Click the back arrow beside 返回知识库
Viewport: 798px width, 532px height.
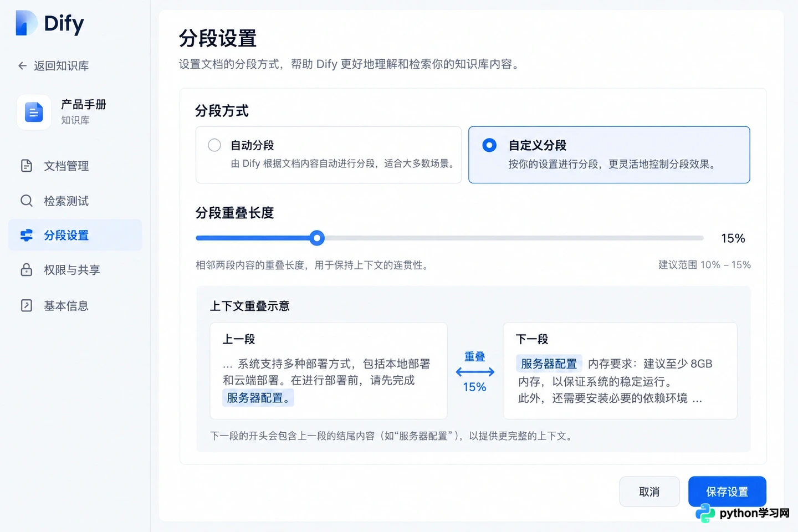tap(22, 66)
